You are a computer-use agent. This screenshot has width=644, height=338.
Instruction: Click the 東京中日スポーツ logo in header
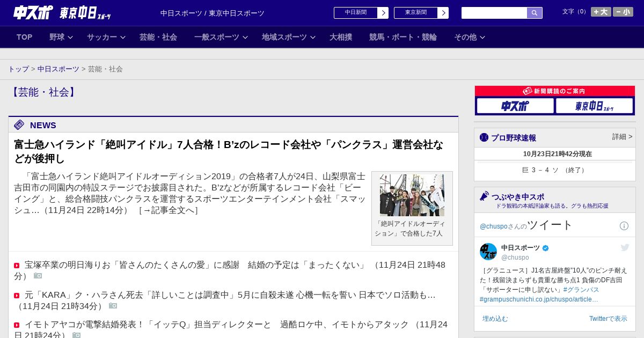[x=85, y=13]
